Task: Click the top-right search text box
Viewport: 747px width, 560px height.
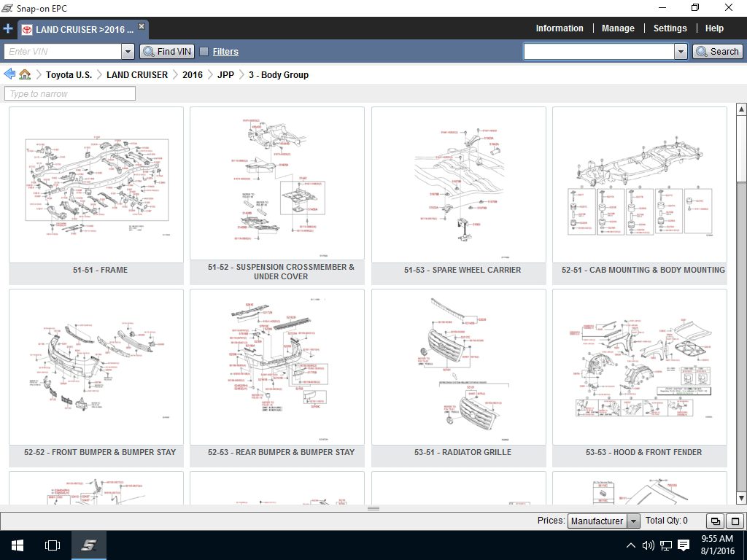Action: tap(599, 52)
